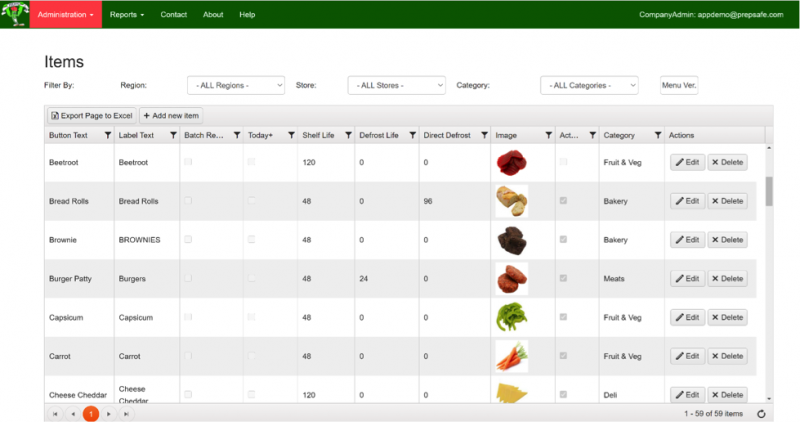Click the refresh icon at grid bottom right
Viewport: 800px width, 422px height.
point(762,413)
